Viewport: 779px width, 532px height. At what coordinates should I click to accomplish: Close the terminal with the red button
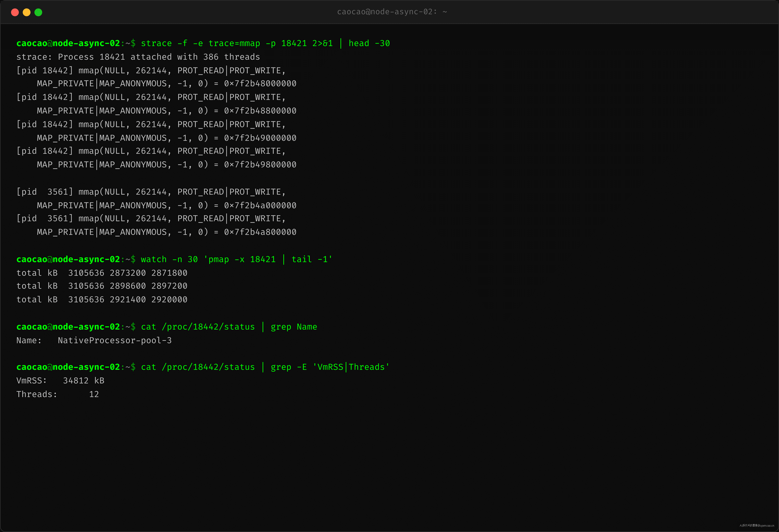point(15,12)
